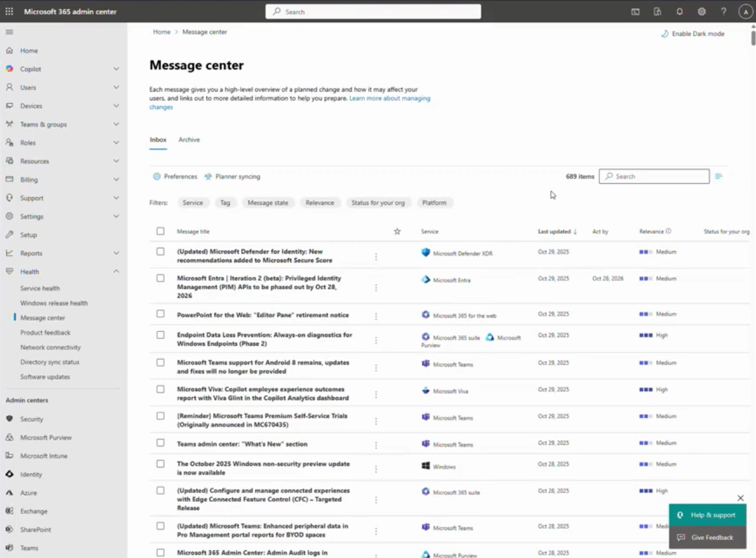This screenshot has height=558, width=756.
Task: Open more options for PowerPoint retirement message
Action: tap(376, 316)
